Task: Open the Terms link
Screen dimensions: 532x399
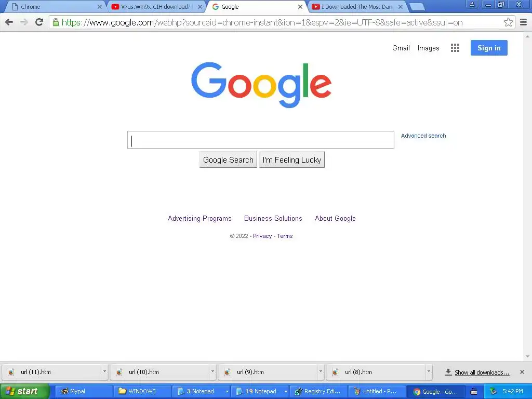Action: 285,236
